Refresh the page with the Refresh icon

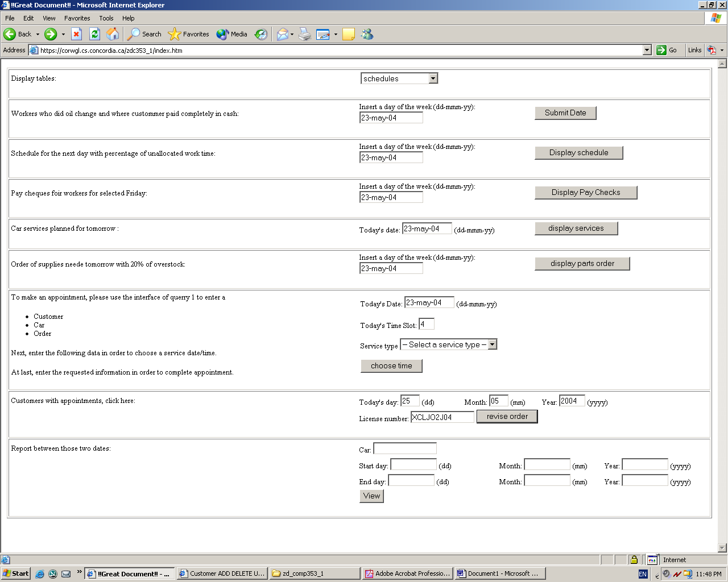coord(94,34)
